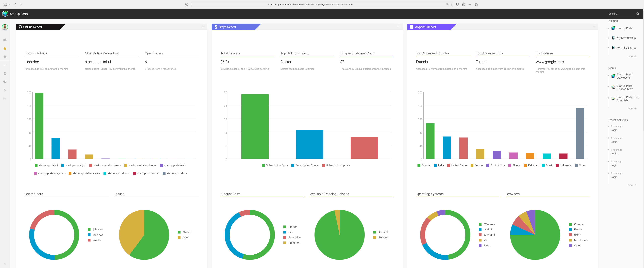Open a new browser tab
This screenshot has height=268, width=644.
pyautogui.click(x=470, y=4)
